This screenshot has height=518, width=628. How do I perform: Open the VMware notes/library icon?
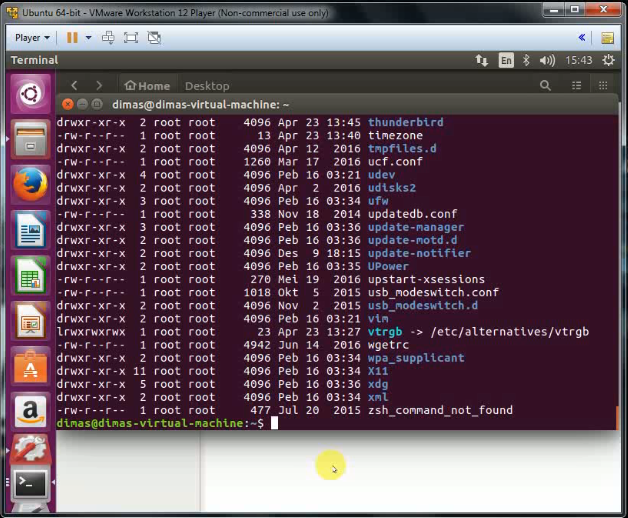point(608,38)
